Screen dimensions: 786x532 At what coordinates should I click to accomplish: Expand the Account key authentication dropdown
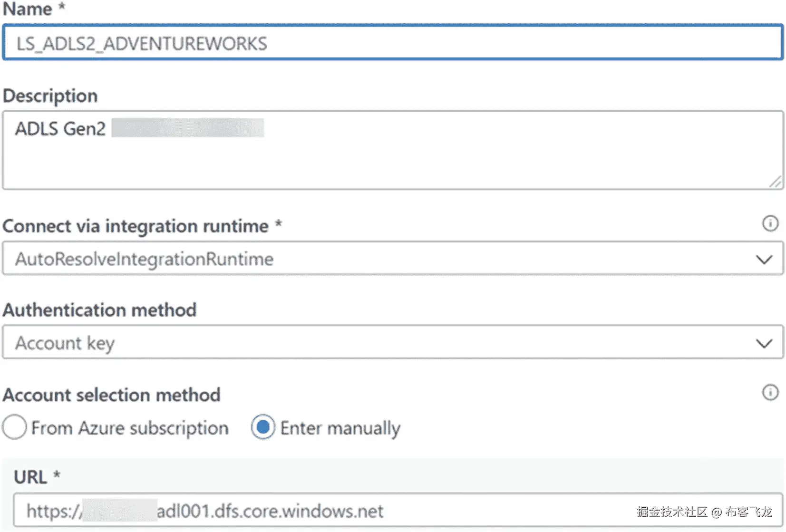coord(380,342)
